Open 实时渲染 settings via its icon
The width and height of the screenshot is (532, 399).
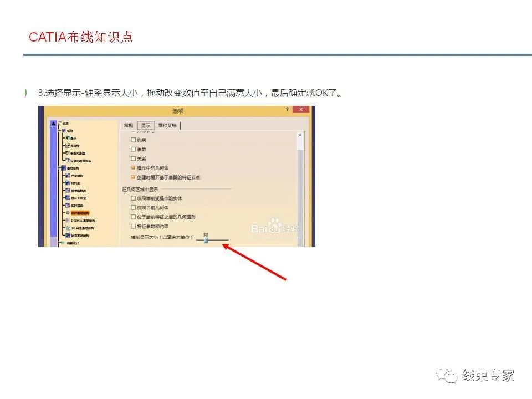[68, 204]
